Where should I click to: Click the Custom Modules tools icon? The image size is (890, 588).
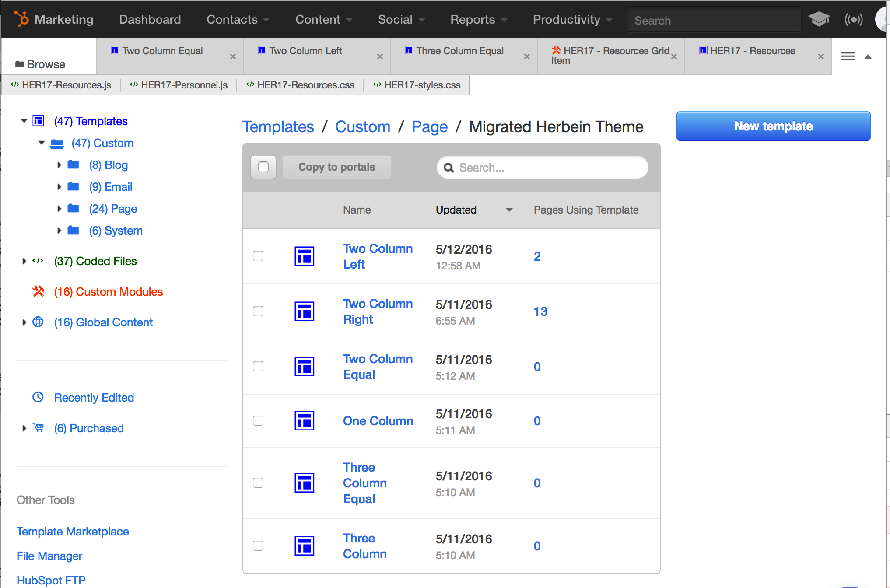pos(39,291)
